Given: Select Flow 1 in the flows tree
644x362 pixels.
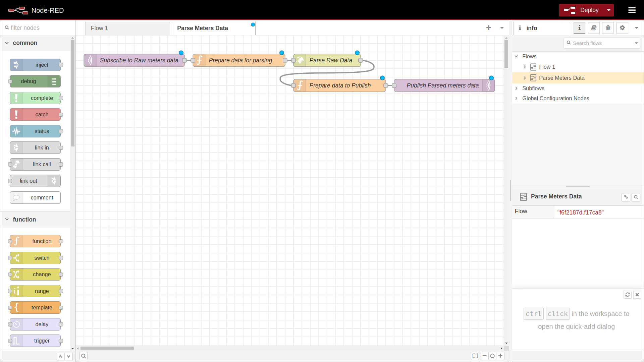Looking at the screenshot, I should [x=546, y=67].
